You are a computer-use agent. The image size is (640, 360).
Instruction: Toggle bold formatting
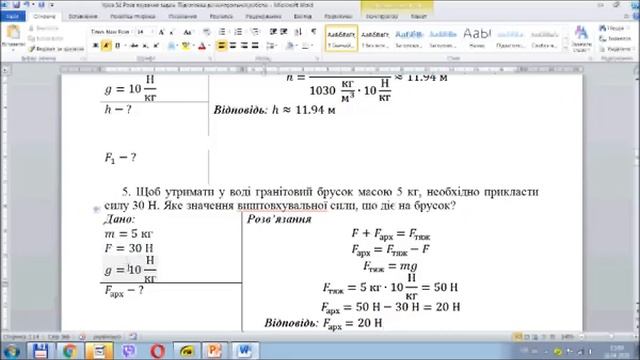(x=96, y=46)
